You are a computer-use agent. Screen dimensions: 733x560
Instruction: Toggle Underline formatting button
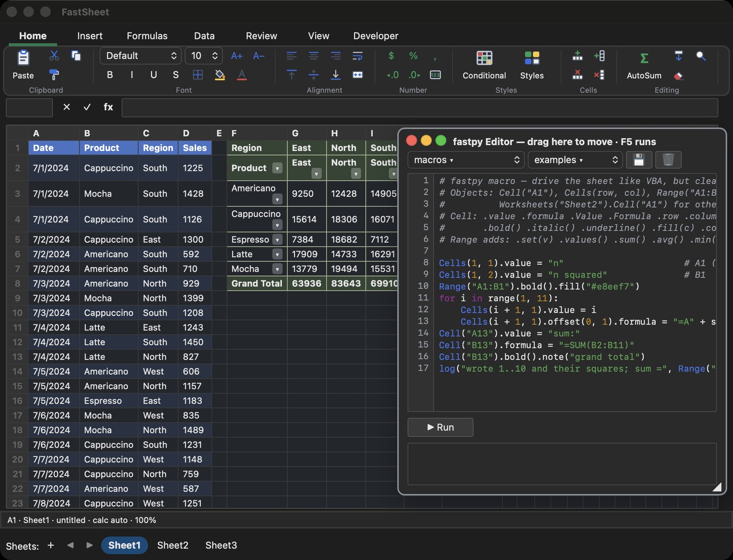tap(154, 75)
